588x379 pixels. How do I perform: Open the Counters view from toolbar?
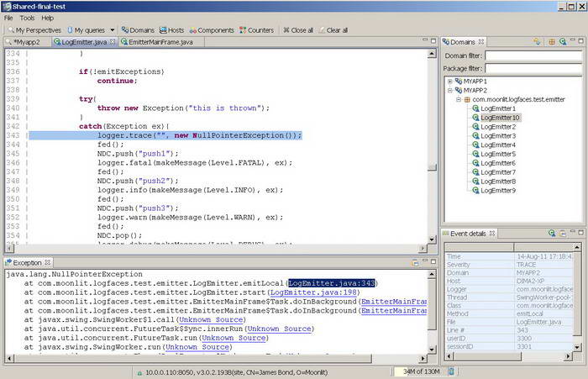256,29
